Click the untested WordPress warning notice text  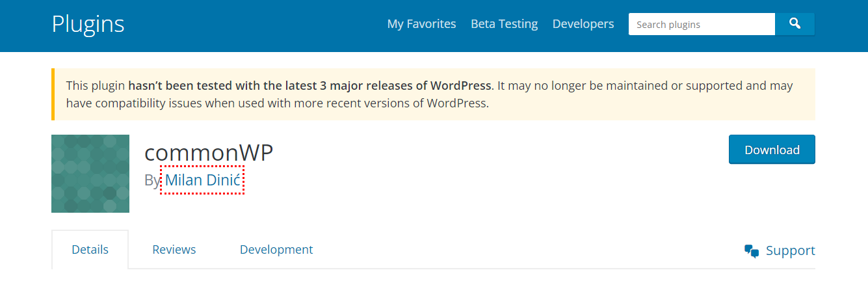(x=430, y=94)
